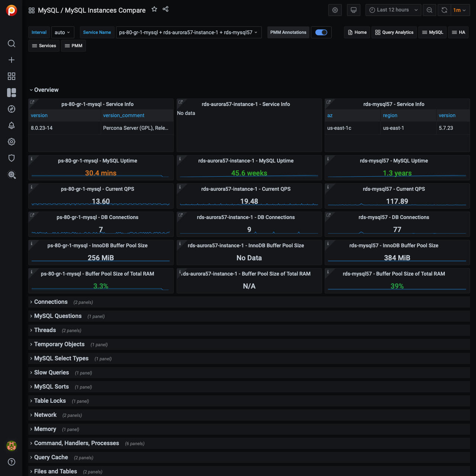Open the Service Name selector dropdown

(188, 32)
